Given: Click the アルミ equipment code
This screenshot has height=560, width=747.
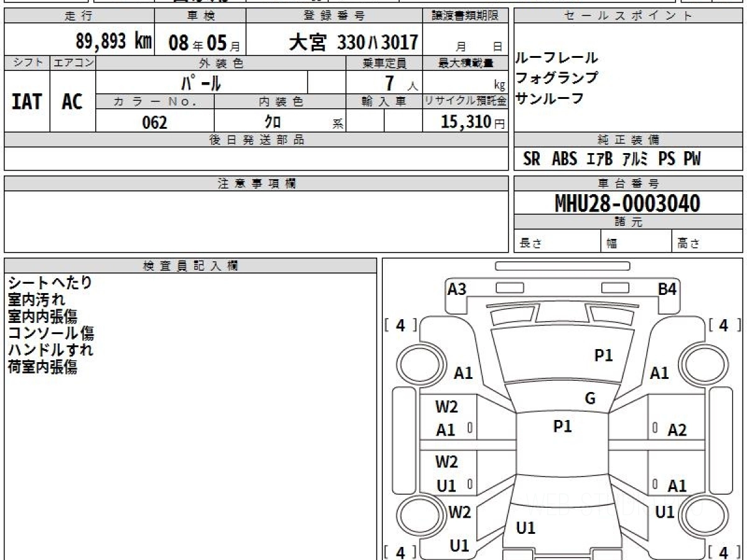Looking at the screenshot, I should coord(636,159).
